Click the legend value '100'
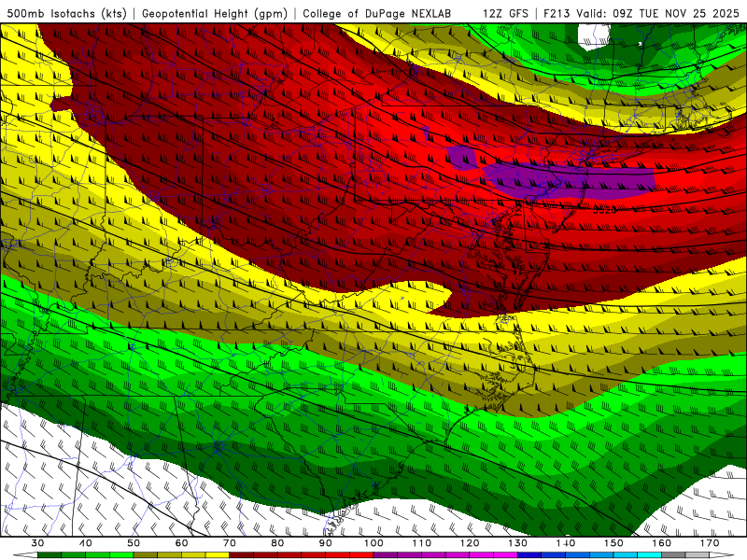 coord(373,543)
